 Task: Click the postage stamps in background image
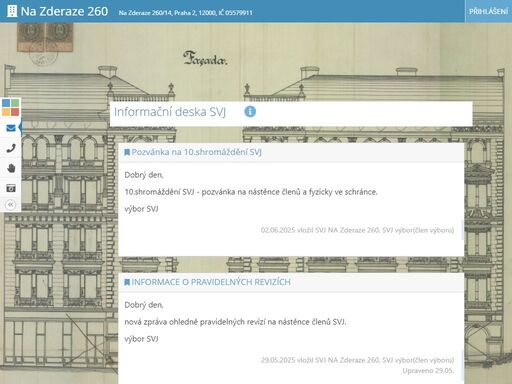(x=45, y=37)
